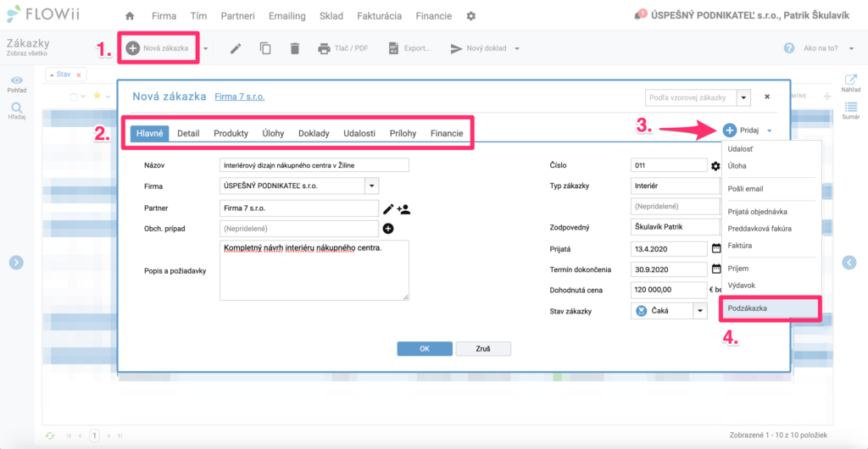Close the Nová zákazka dialog
Image resolution: width=868 pixels, height=449 pixels.
click(x=767, y=97)
